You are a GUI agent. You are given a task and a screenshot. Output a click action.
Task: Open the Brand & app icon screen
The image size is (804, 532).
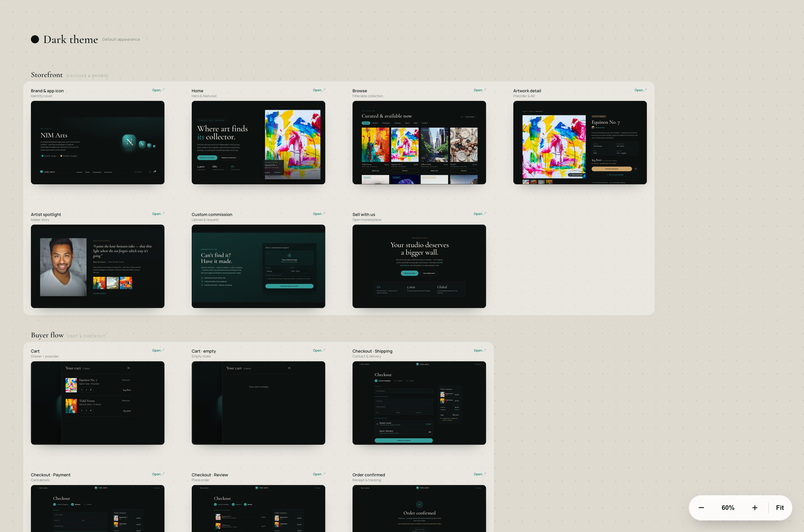[158, 90]
